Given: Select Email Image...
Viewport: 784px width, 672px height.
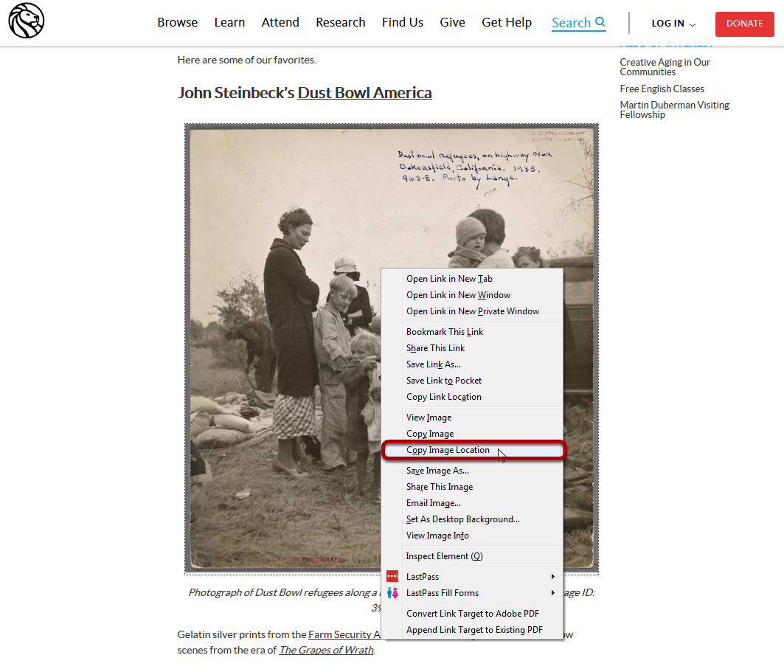Looking at the screenshot, I should pyautogui.click(x=473, y=503).
